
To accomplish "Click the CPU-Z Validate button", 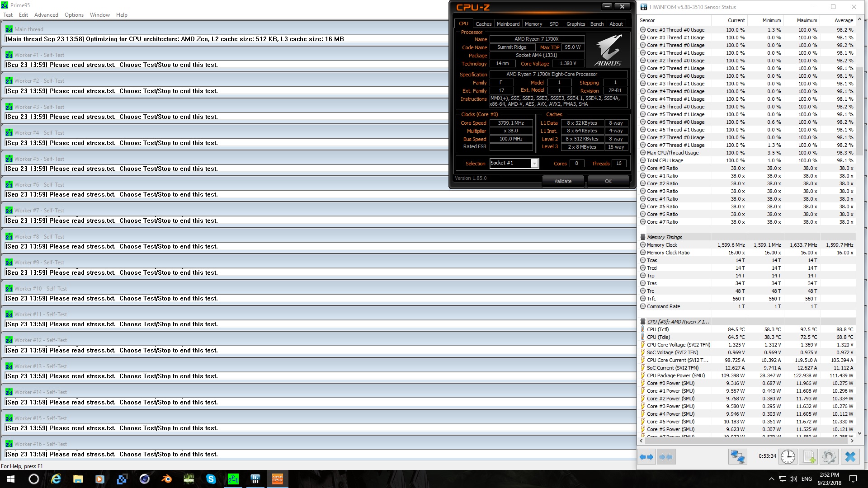I will [x=563, y=181].
